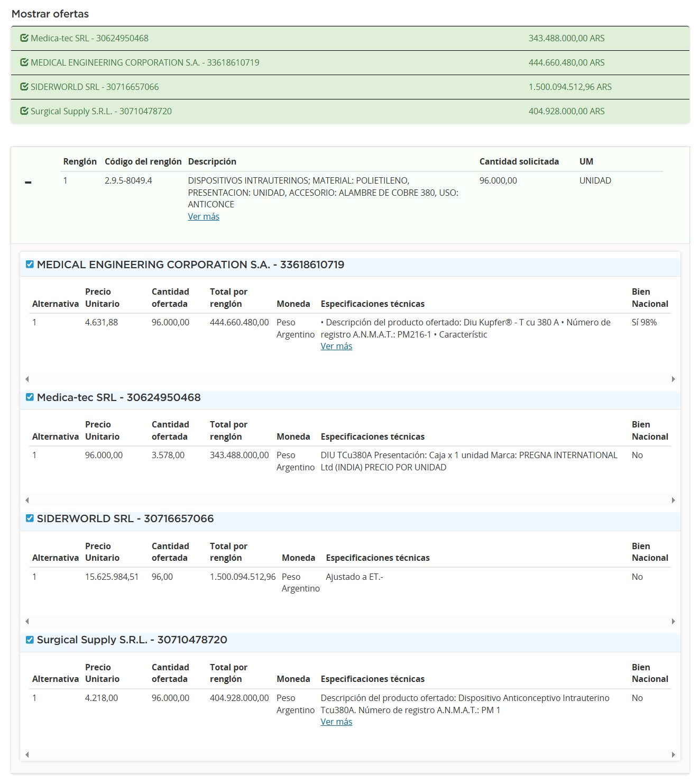The width and height of the screenshot is (700, 783).
Task: Click the SIDERWORLD SRL check icon in offers list
Action: tap(24, 87)
